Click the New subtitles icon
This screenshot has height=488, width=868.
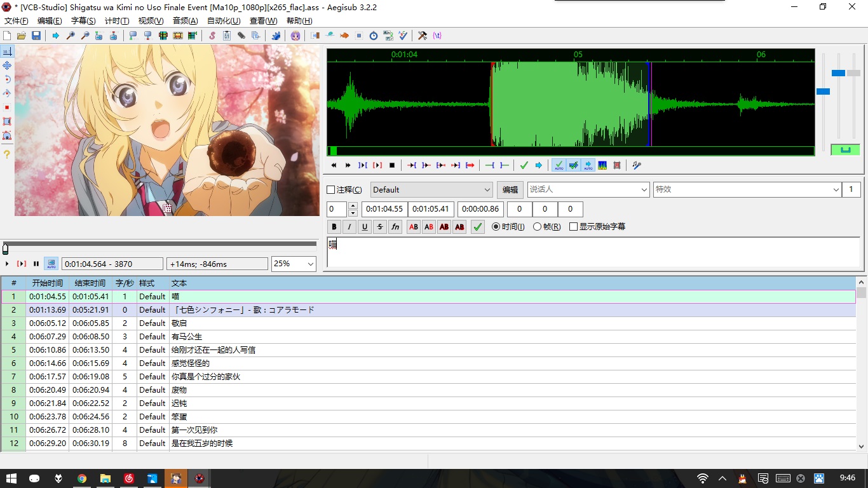7,36
